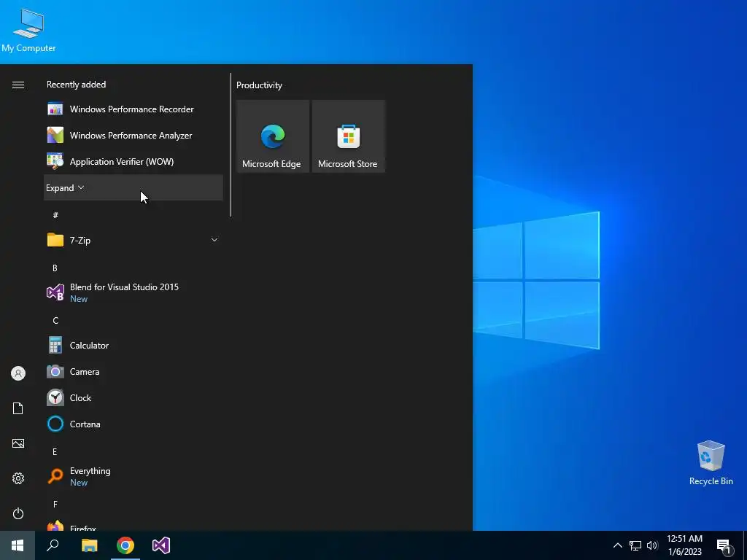Screen dimensions: 747x560
Task: Click the E letter header
Action: point(55,452)
